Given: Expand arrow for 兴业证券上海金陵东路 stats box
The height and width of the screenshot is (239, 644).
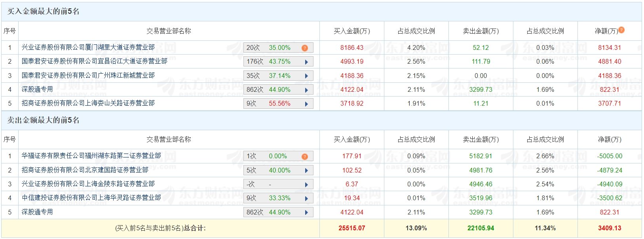Looking at the screenshot, I should [306, 184].
